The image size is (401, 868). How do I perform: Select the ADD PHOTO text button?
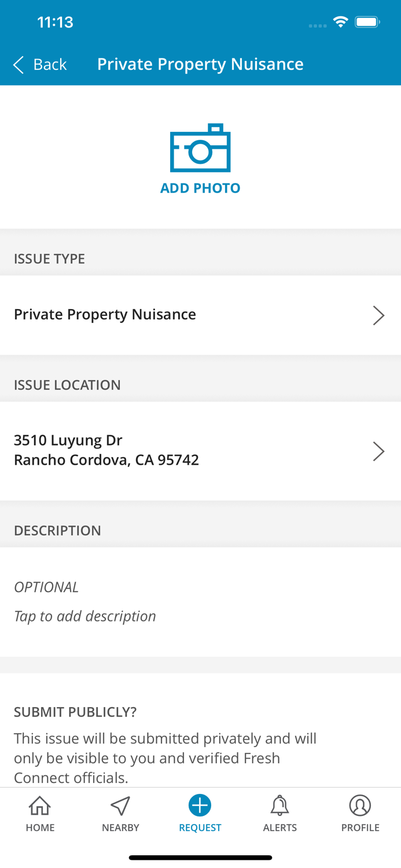point(200,187)
